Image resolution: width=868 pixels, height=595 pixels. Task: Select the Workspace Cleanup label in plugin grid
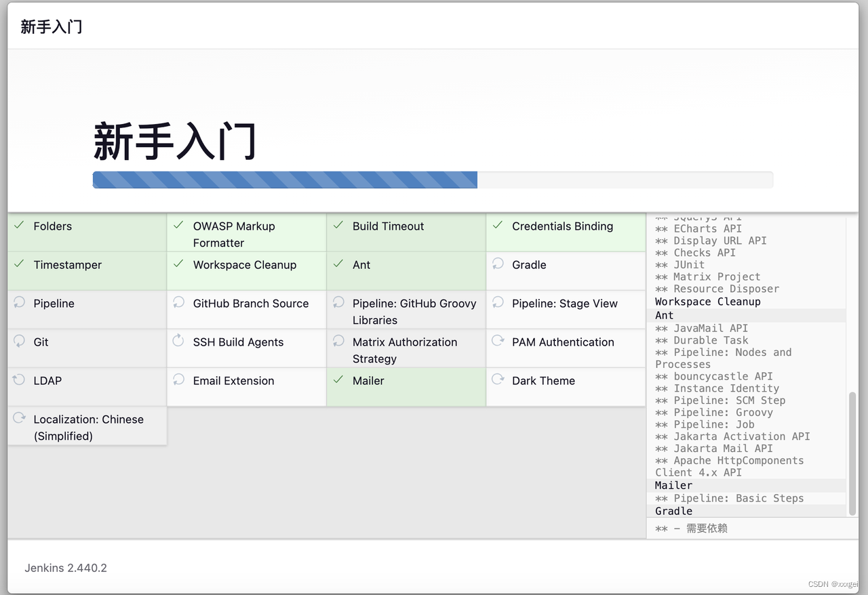245,265
